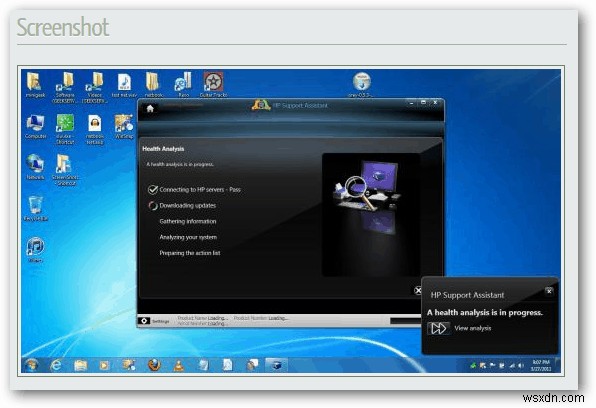
Task: Select the test wav audio file icon
Action: [124, 84]
